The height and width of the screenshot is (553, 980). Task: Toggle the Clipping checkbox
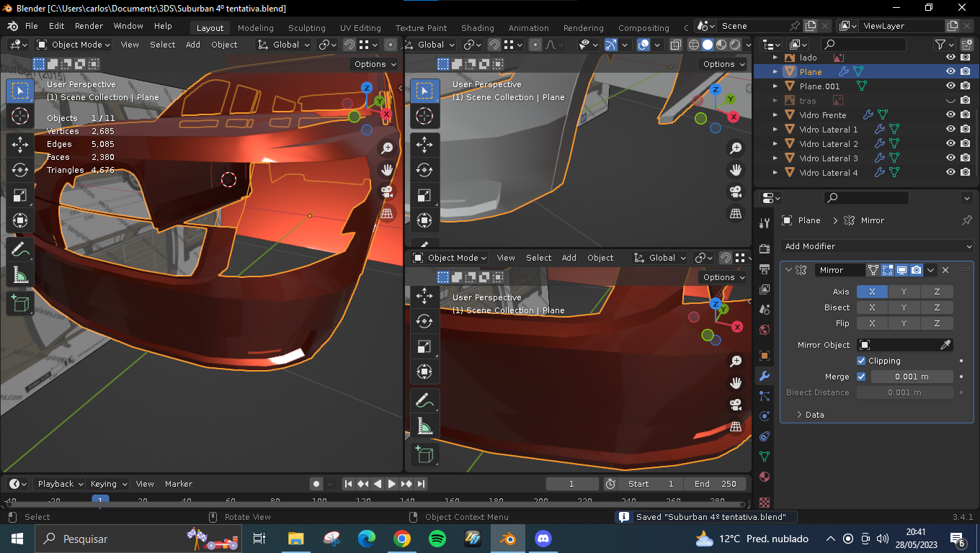tap(861, 361)
